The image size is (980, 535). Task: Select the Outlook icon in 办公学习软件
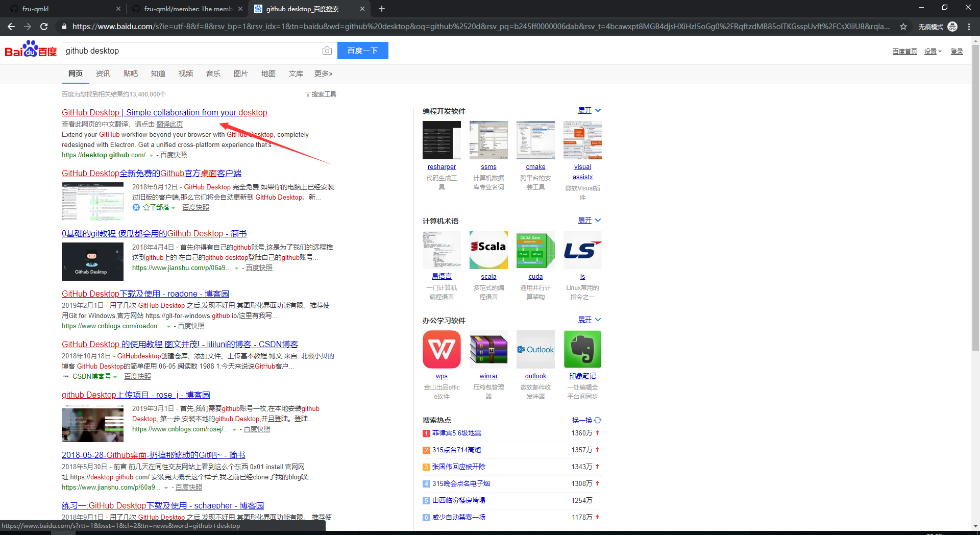coord(535,349)
